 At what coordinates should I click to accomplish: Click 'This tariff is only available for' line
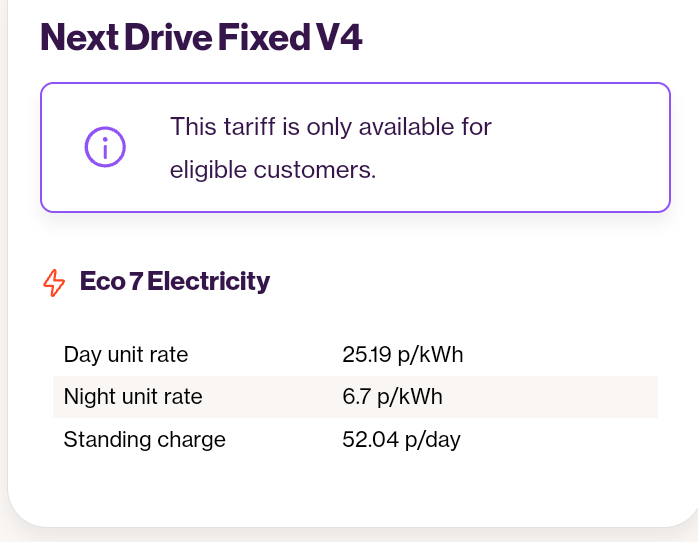pos(331,126)
